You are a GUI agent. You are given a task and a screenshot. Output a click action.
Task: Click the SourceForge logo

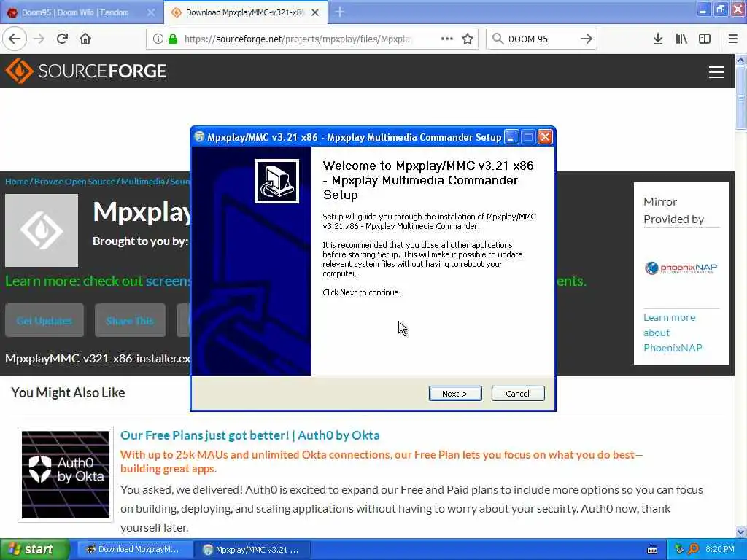click(x=86, y=71)
